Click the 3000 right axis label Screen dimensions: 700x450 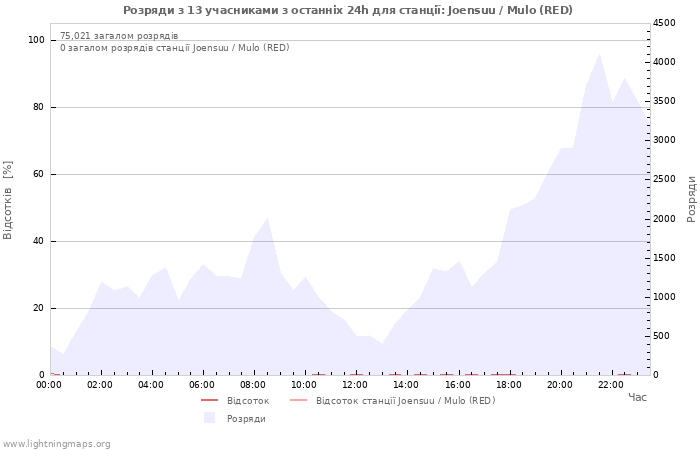pyautogui.click(x=664, y=140)
